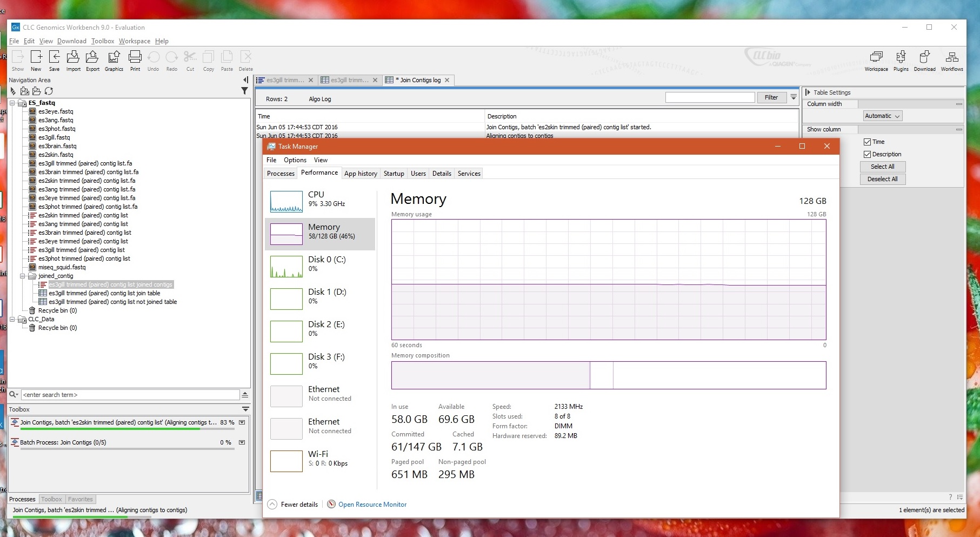Click the table filter options icon beside Filter
The height and width of the screenshot is (537, 980).
pos(794,97)
